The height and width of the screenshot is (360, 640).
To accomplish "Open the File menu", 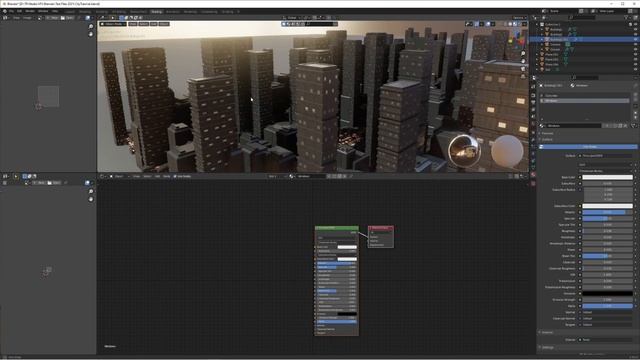I will [x=11, y=11].
